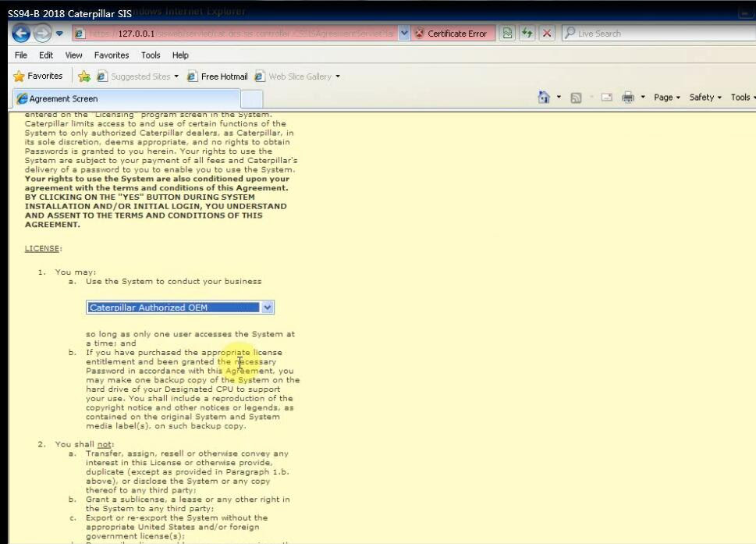The height and width of the screenshot is (544, 756).
Task: Open the Help menu
Action: tap(180, 55)
